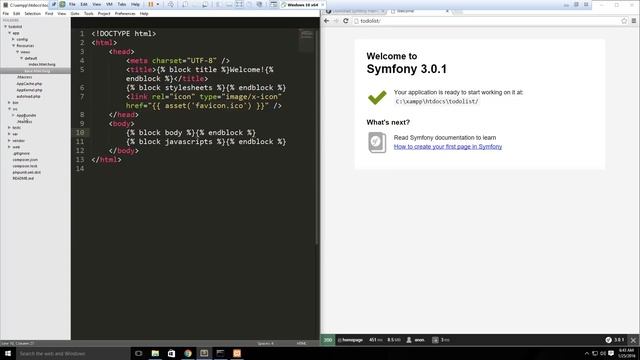
Task: Go forward in the browser
Action: pos(336,21)
